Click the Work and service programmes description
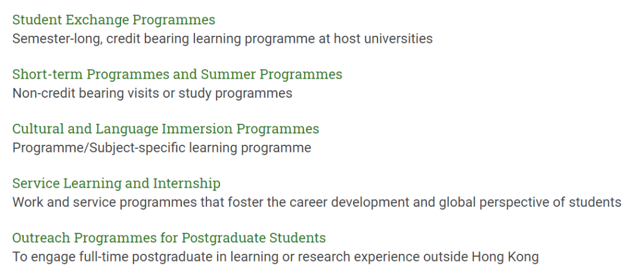 (x=317, y=203)
